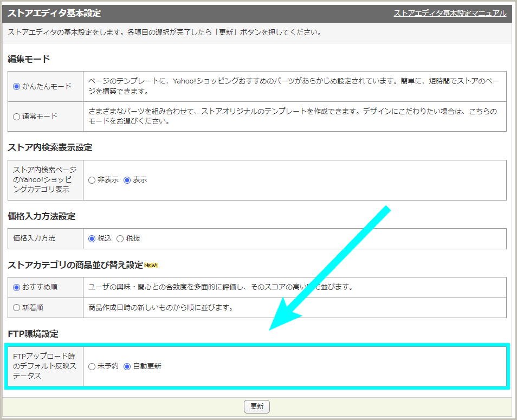Click the FTP環境設定 heading
Image resolution: width=517 pixels, height=420 pixels.
point(33,334)
